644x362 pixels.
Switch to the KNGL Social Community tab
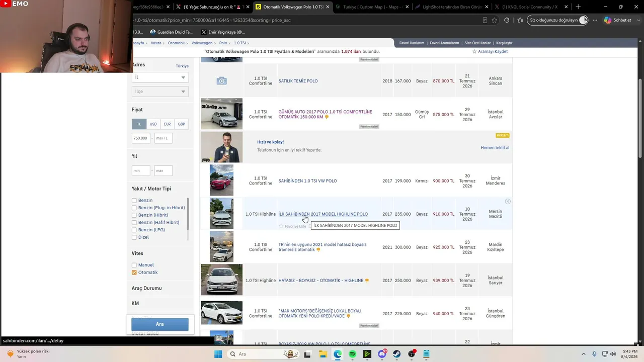(x=530, y=7)
